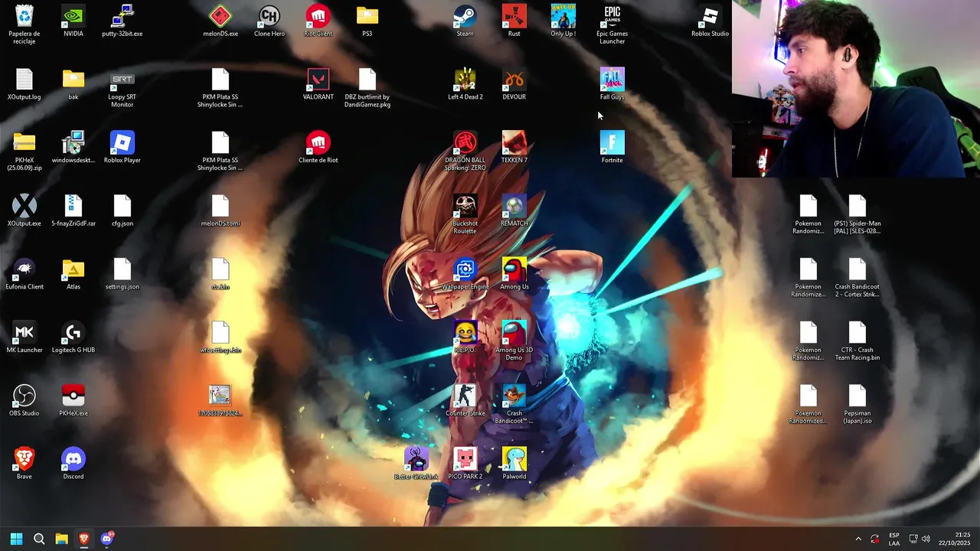Select the Crash Bandicoot shortcut icon

click(x=514, y=396)
